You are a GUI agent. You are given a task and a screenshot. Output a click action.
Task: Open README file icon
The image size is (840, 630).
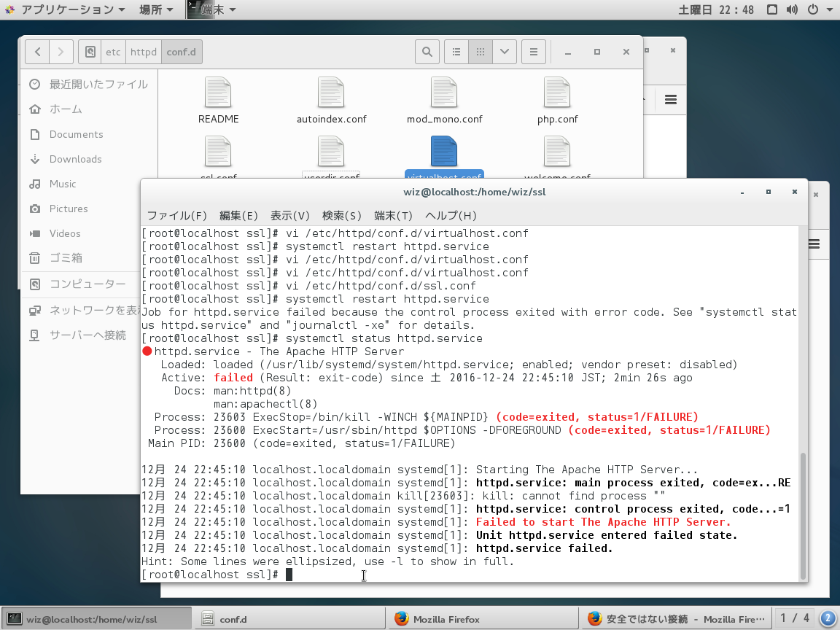[218, 93]
